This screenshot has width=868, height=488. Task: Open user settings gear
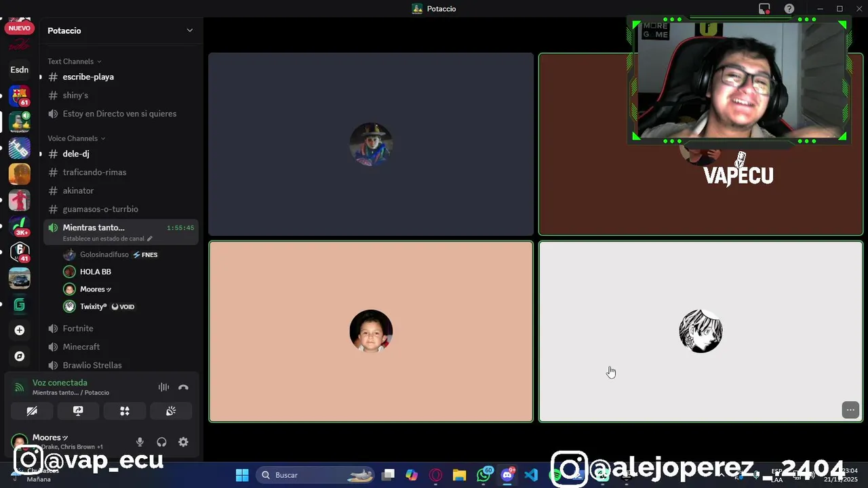coord(183,442)
